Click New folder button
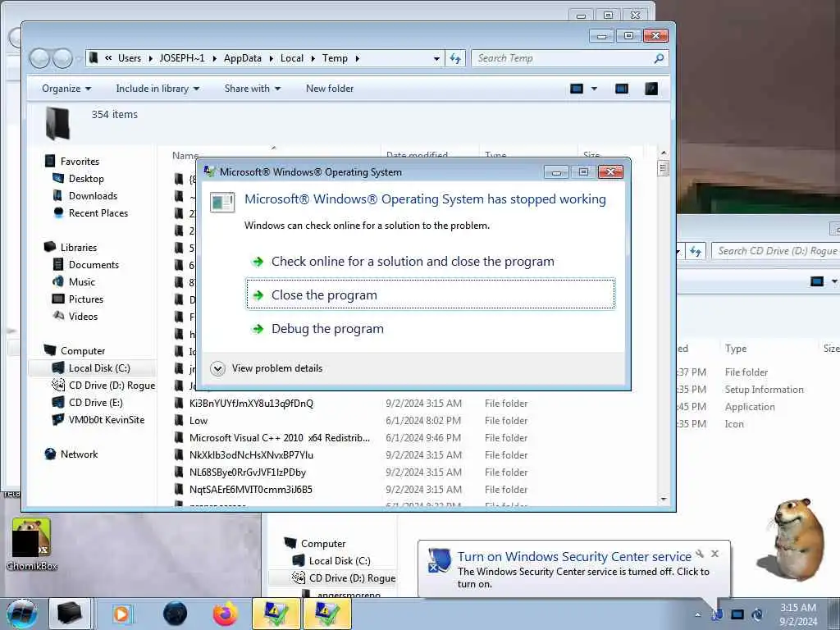Image resolution: width=840 pixels, height=630 pixels. coord(330,89)
